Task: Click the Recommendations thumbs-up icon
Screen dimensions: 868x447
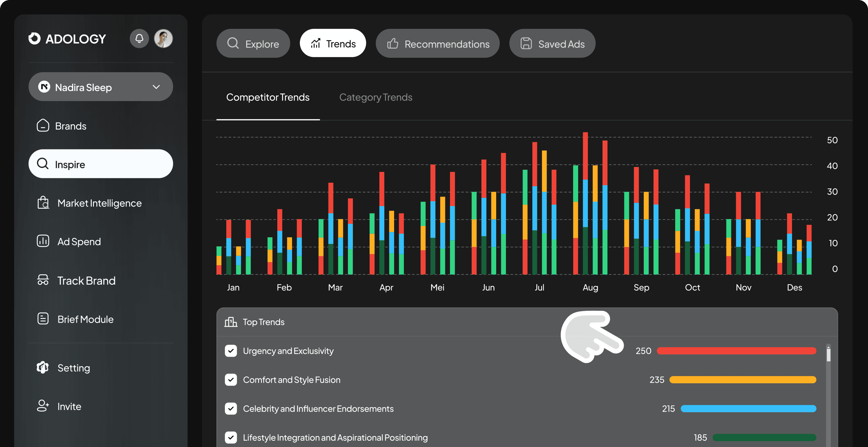Action: [x=393, y=43]
